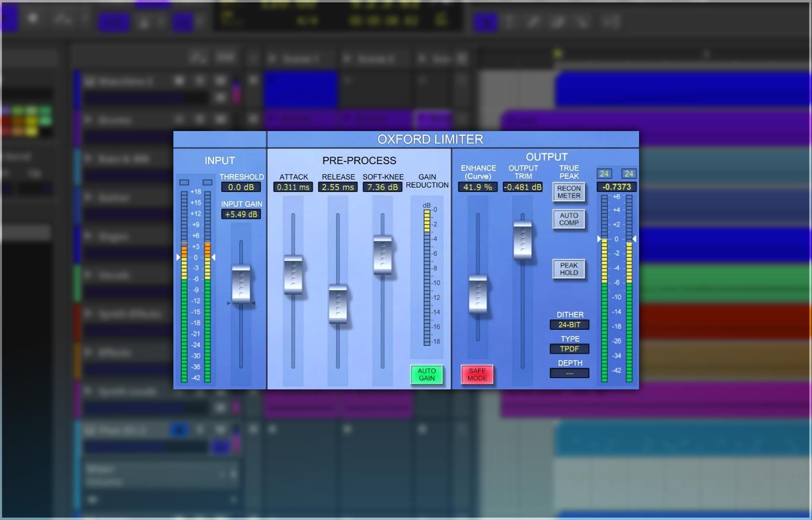
Task: Click the Input Gain fader handle
Action: pyautogui.click(x=241, y=284)
